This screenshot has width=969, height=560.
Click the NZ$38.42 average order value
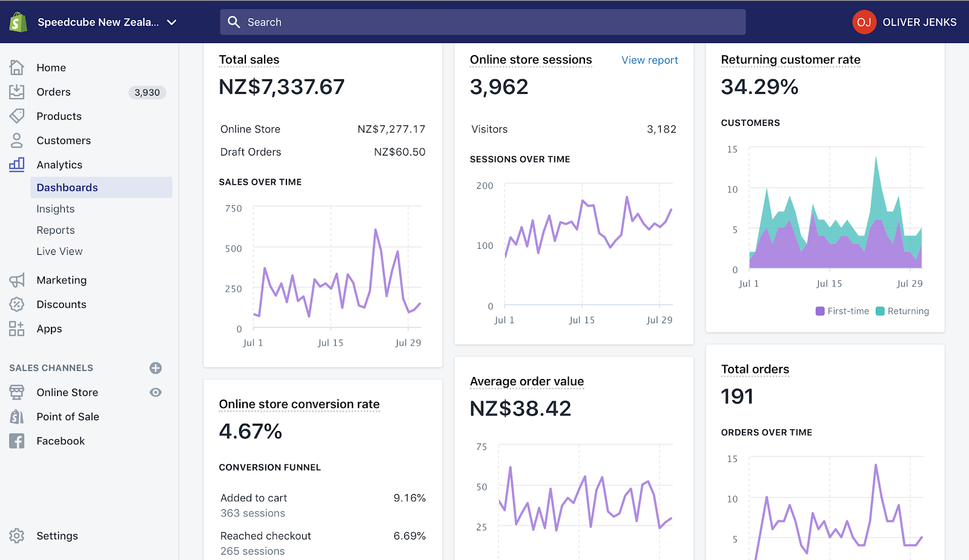pos(520,409)
